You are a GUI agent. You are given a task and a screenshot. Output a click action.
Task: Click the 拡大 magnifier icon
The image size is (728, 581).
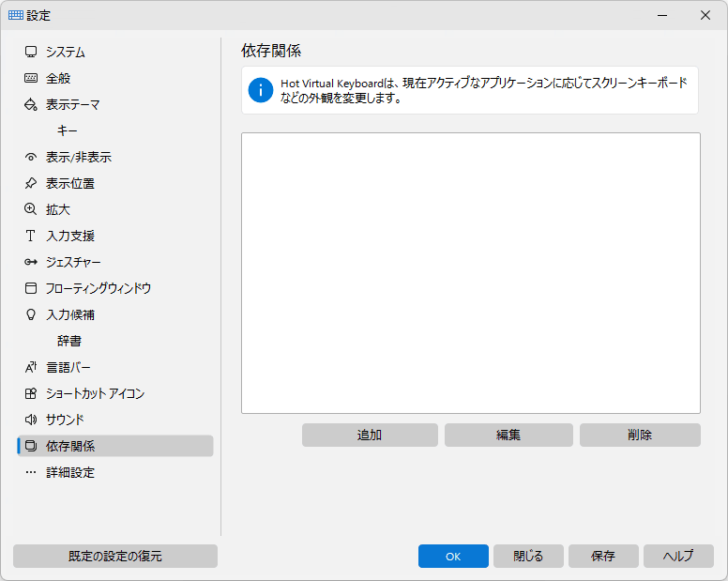[x=31, y=209]
